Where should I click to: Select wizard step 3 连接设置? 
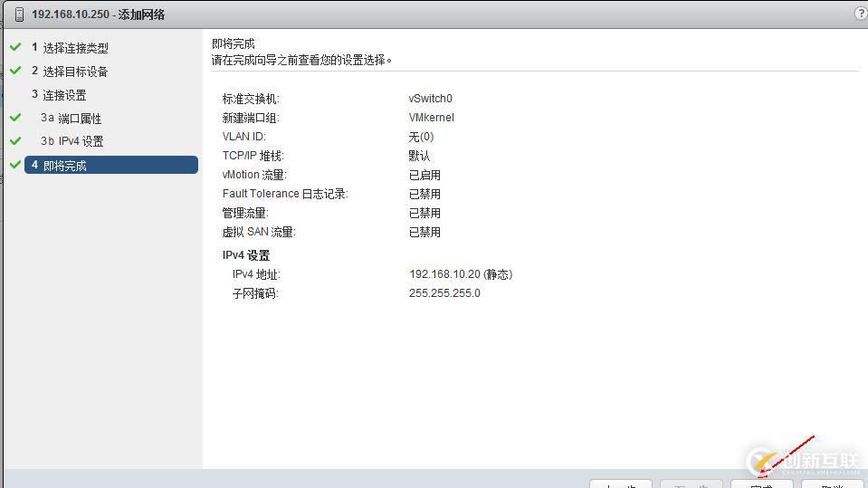pyautogui.click(x=59, y=95)
